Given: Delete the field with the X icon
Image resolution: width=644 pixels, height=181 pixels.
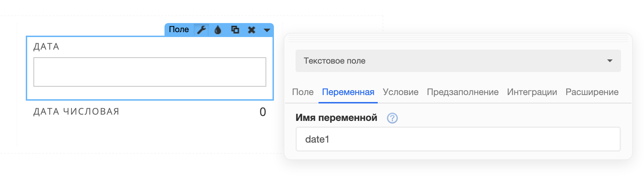Looking at the screenshot, I should 252,30.
